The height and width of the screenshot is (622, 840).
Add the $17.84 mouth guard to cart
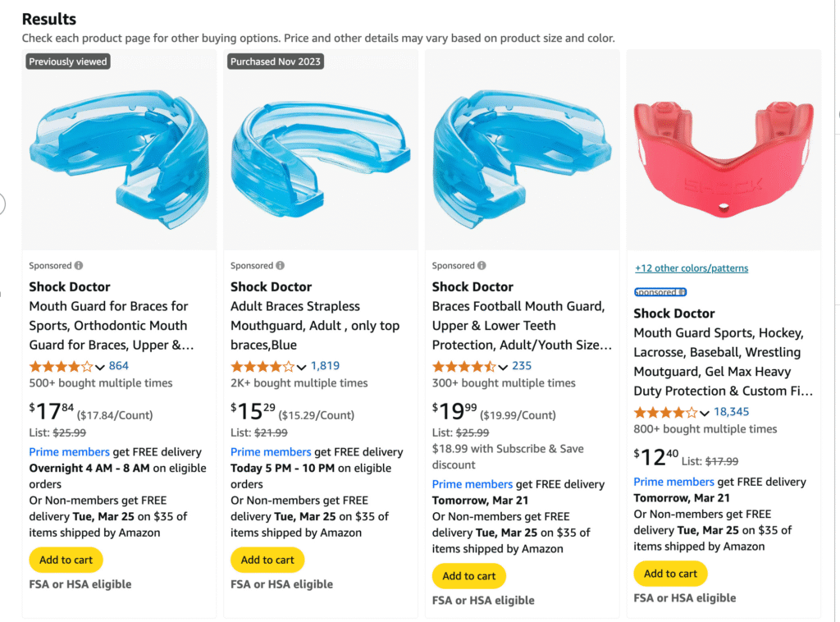point(66,560)
